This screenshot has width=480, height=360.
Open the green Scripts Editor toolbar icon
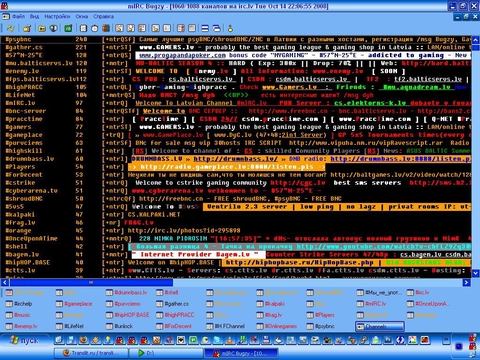pos(68,28)
